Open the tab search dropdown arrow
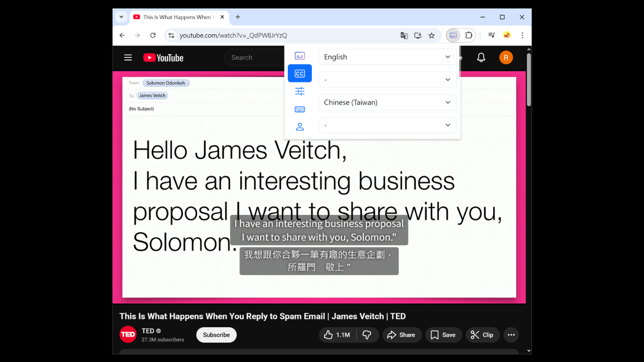This screenshot has width=644, height=362. pos(121,17)
